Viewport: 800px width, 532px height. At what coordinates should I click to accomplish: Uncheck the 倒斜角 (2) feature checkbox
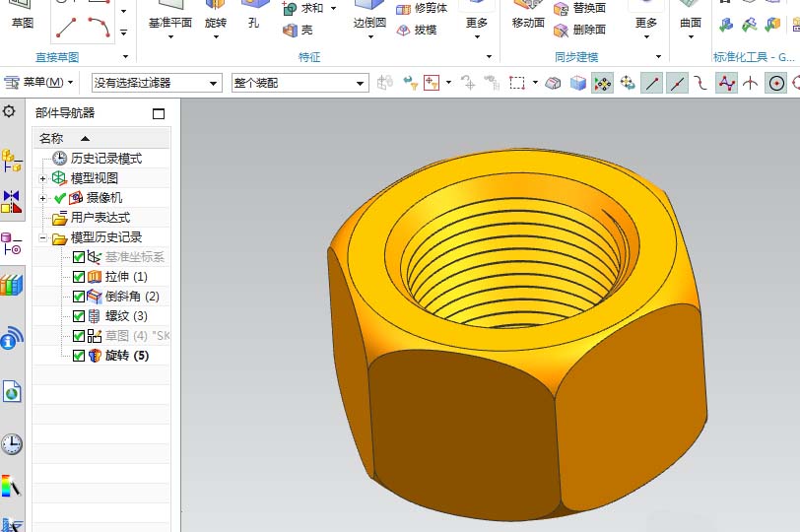click(79, 297)
